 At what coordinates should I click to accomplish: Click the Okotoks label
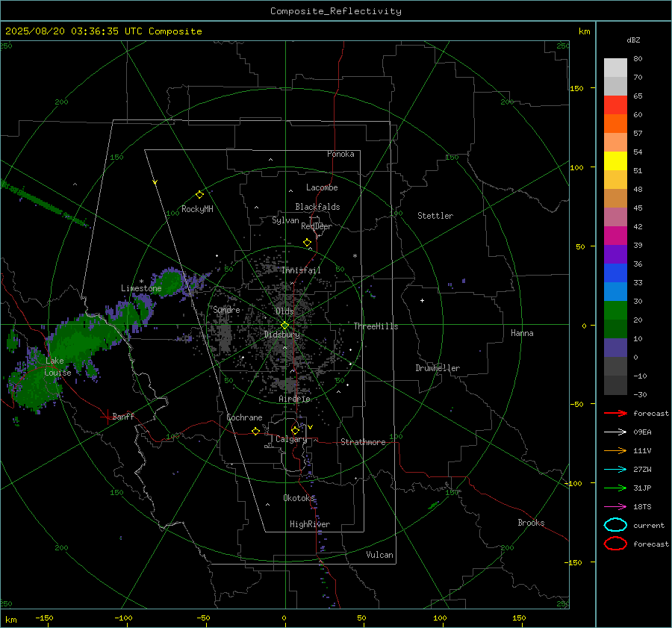coord(299,498)
